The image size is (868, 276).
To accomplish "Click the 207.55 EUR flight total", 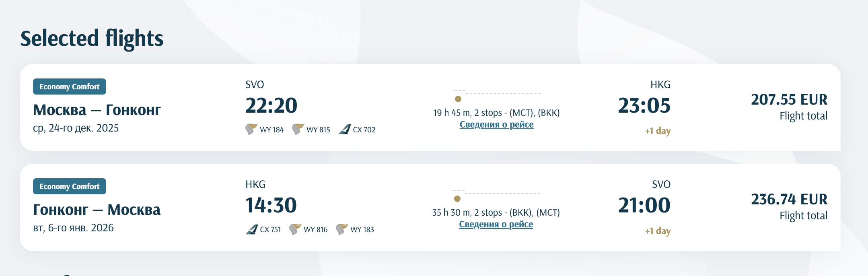I will (x=789, y=99).
